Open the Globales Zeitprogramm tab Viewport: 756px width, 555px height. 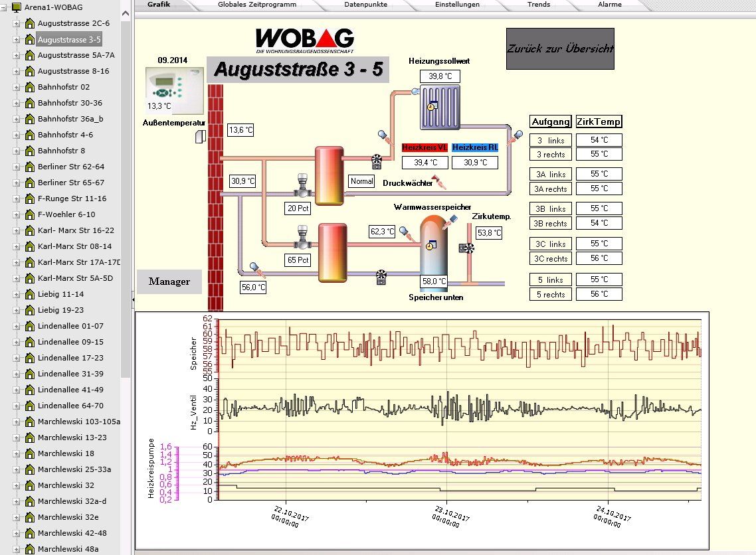257,5
